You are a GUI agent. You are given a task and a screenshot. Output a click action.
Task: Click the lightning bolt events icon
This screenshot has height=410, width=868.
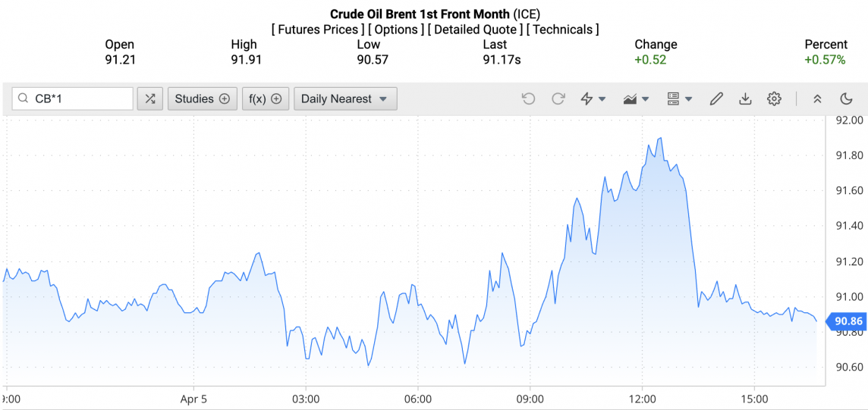tap(593, 99)
